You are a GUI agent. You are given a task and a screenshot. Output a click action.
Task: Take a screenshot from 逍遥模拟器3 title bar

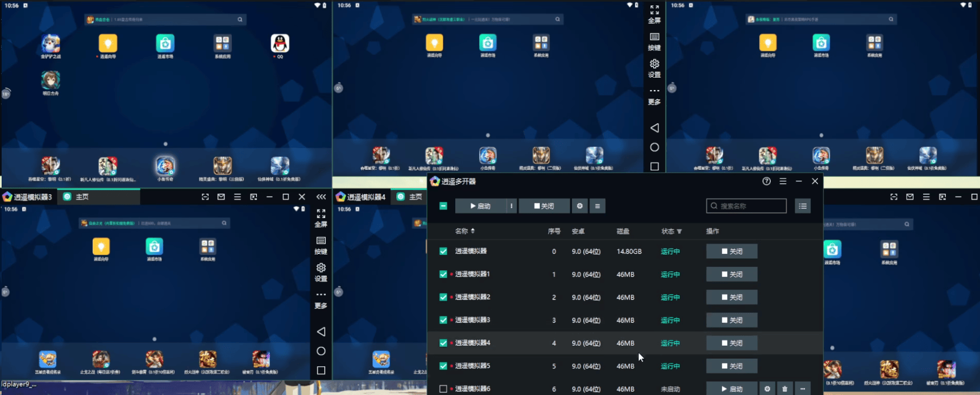(x=205, y=197)
